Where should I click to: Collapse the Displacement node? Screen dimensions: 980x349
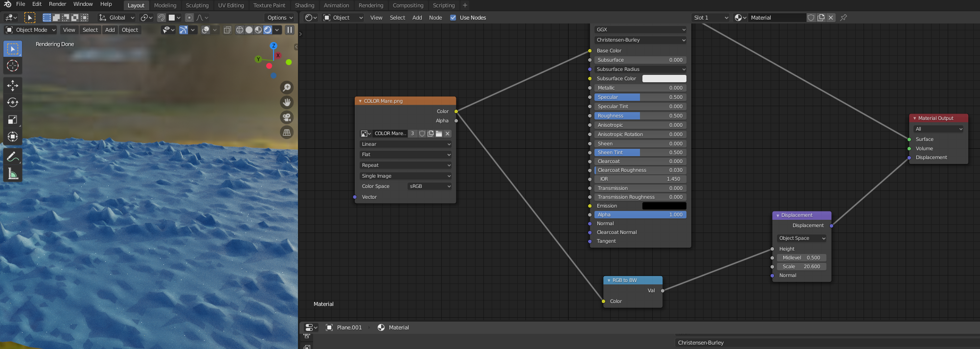click(x=777, y=215)
